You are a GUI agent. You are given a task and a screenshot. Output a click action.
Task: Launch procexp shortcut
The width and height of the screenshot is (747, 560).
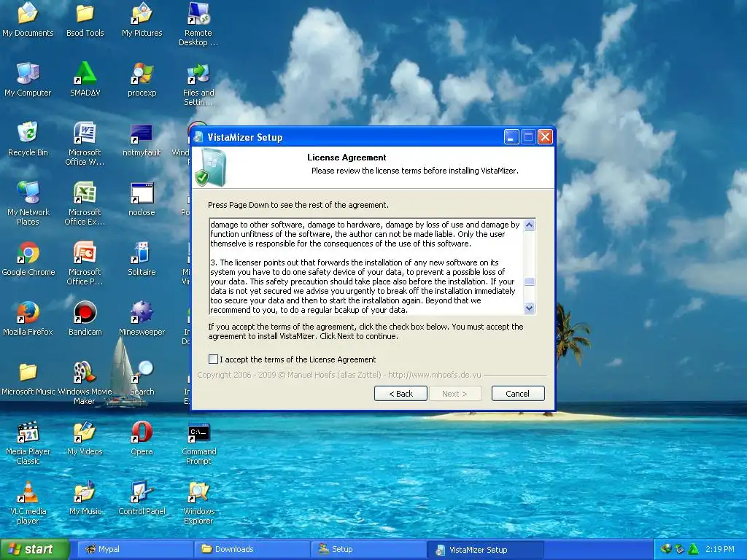(x=142, y=80)
